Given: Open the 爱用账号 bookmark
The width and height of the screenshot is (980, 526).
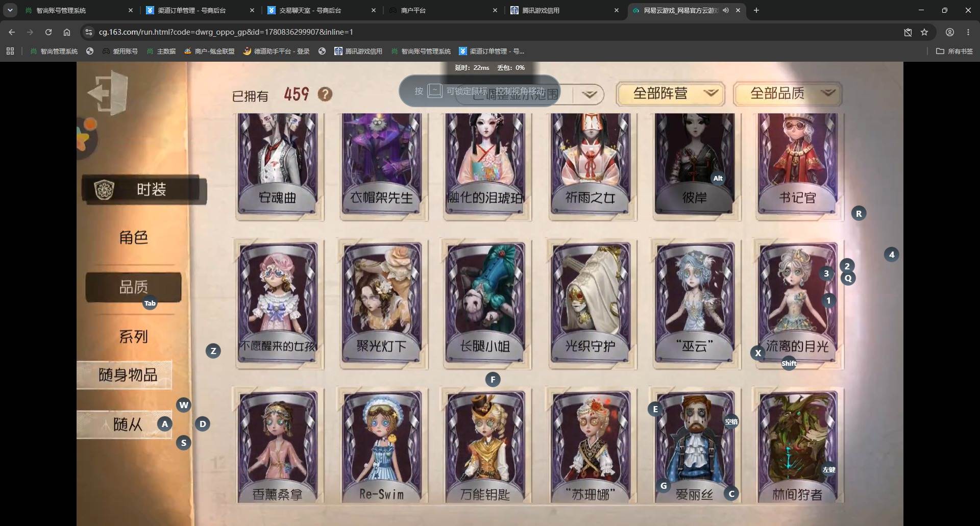Looking at the screenshot, I should [120, 51].
